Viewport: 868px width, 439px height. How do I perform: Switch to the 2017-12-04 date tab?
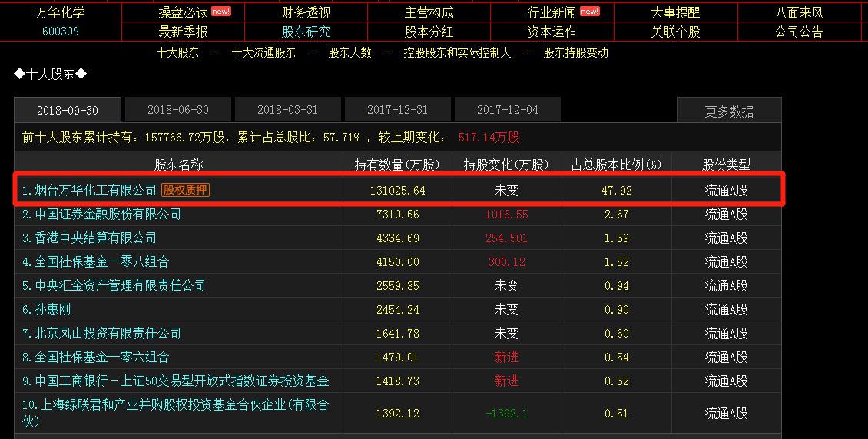coord(508,110)
